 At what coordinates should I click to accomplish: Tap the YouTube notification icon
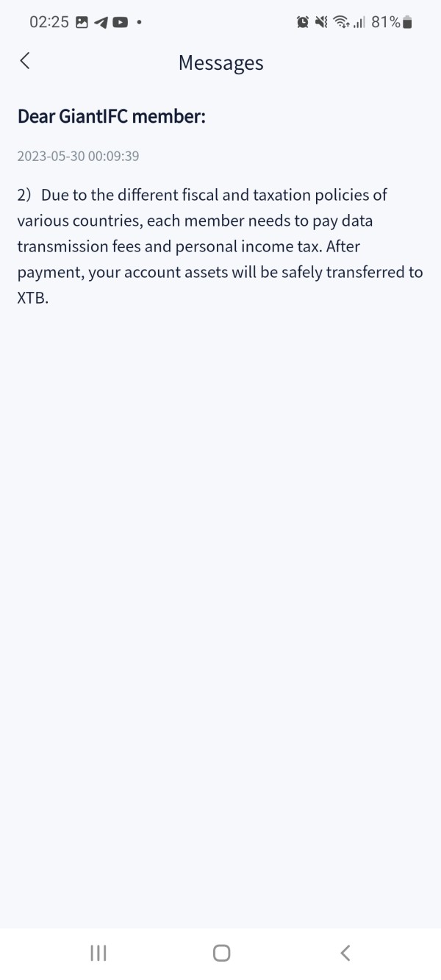tap(119, 23)
